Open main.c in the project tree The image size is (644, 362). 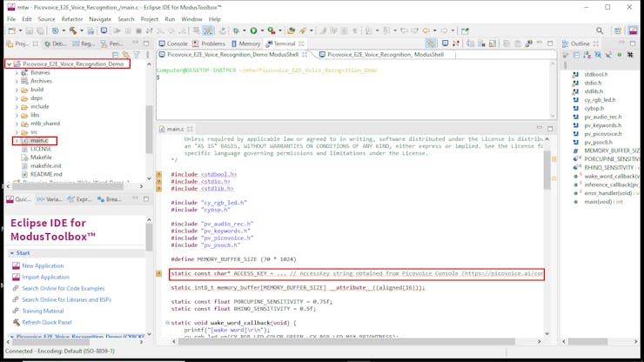(40, 140)
